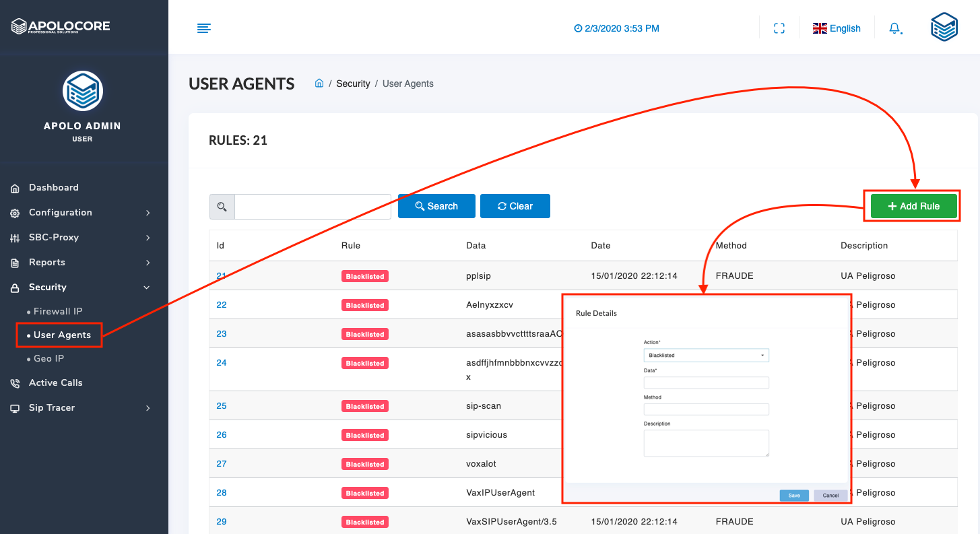Image resolution: width=980 pixels, height=534 pixels.
Task: Click the hamburger menu icon in header
Action: pos(203,28)
